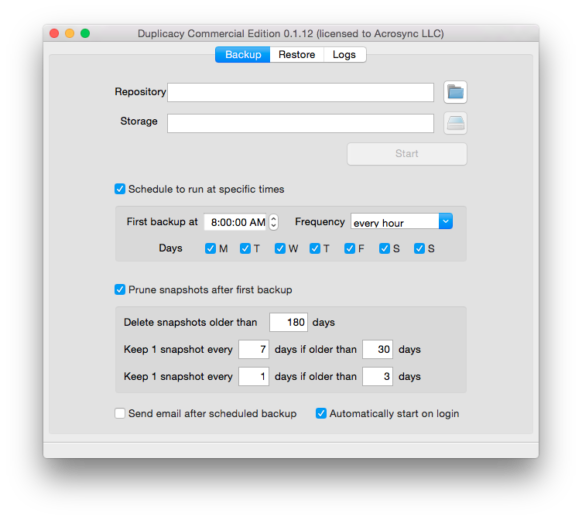Uncheck the Wednesday (W) day checkbox

pyautogui.click(x=280, y=248)
